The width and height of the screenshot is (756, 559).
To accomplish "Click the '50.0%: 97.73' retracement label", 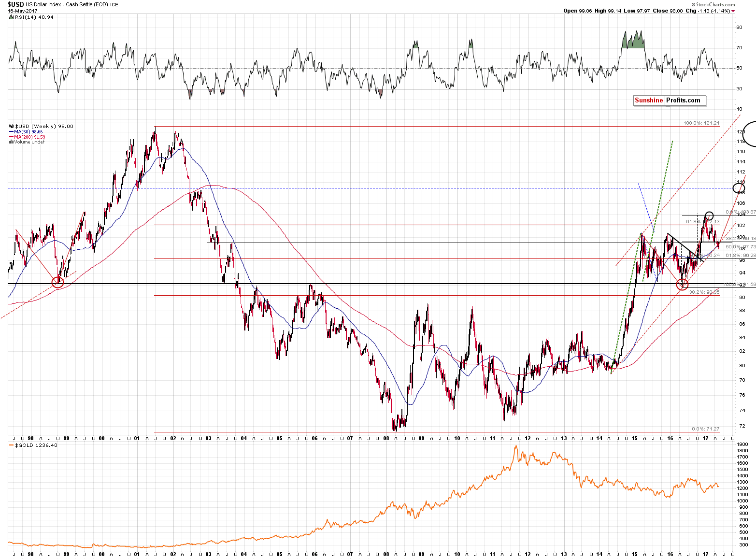I will coord(741,246).
